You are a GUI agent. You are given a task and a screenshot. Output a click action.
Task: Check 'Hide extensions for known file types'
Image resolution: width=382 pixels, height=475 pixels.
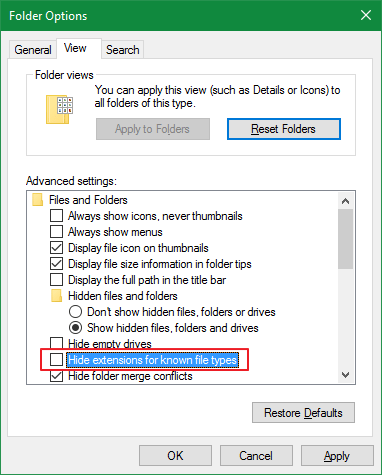[56, 360]
